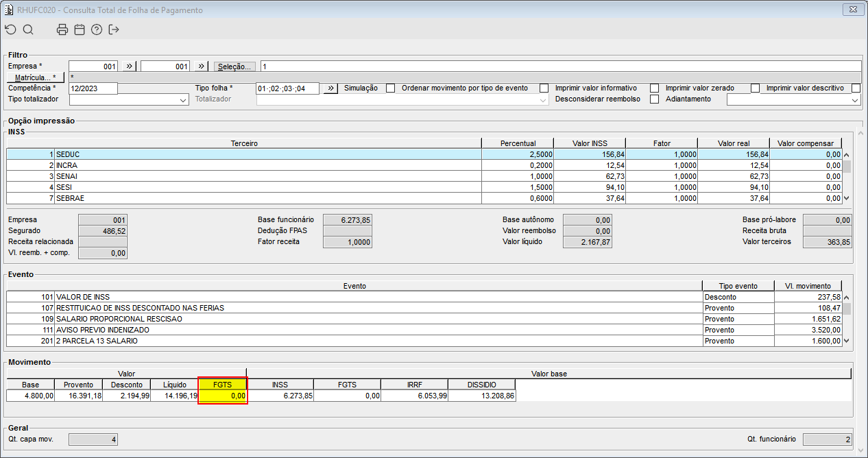Check the Imprimir valor descritivo box
Viewport: 868px width, 458px height.
point(856,88)
